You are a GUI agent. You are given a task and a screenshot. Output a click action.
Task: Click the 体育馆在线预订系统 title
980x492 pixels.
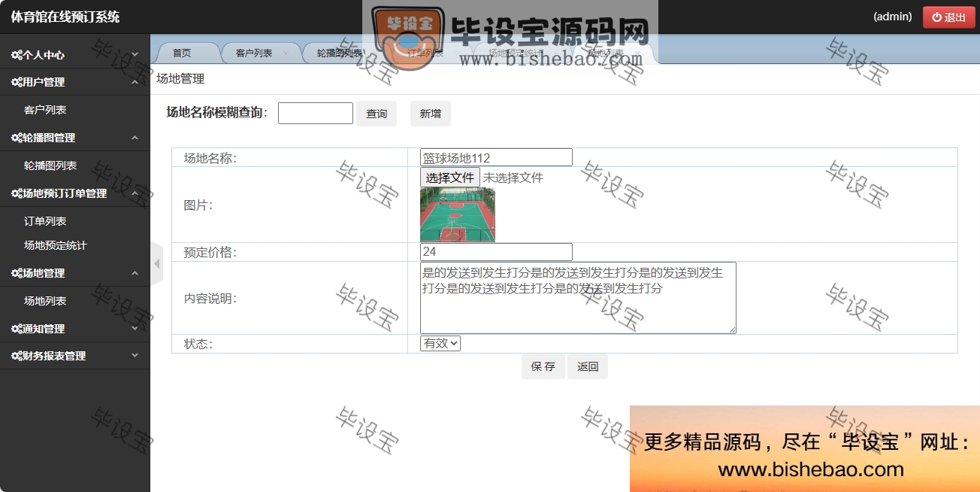(65, 17)
